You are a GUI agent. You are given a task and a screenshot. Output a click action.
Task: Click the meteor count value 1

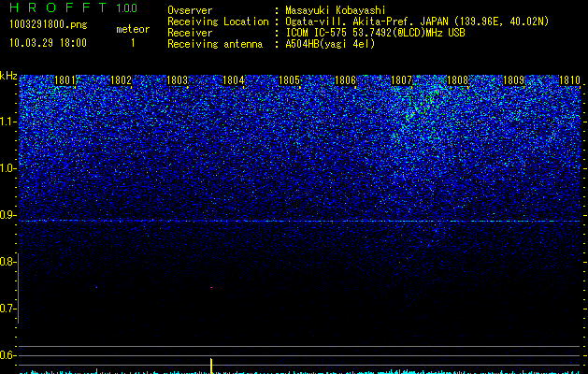pyautogui.click(x=133, y=43)
